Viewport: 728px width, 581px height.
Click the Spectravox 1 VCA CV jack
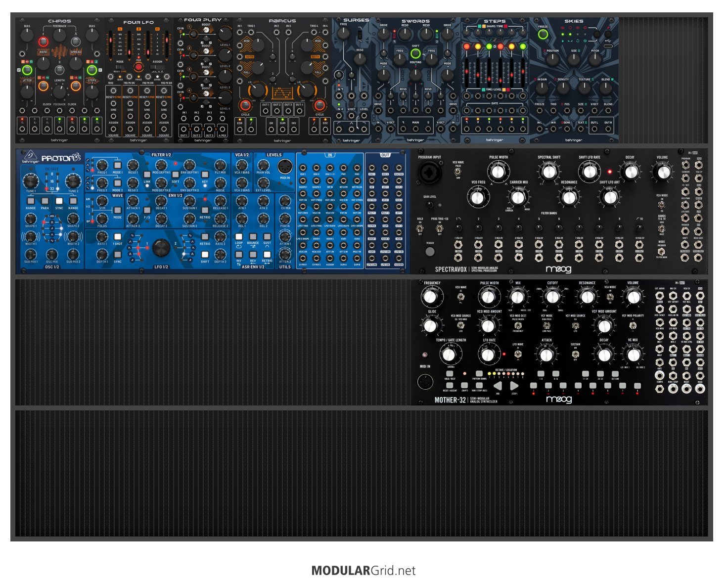(x=458, y=244)
